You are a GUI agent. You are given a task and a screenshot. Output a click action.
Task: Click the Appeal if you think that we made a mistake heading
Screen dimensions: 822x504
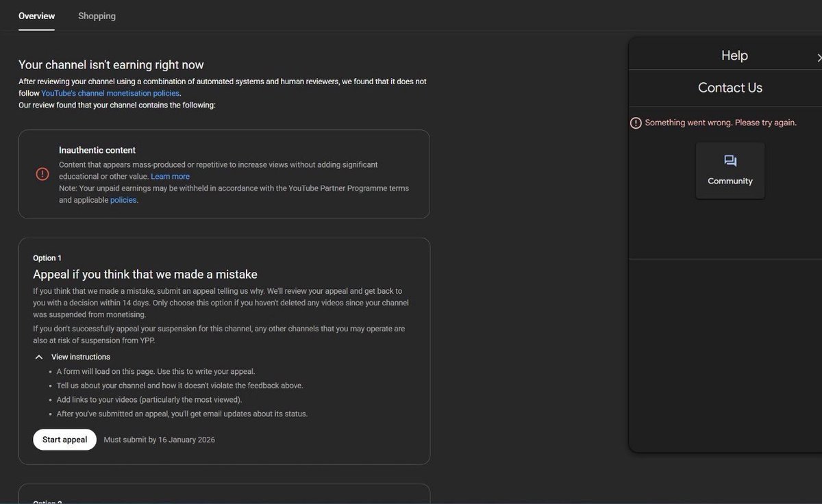(145, 275)
